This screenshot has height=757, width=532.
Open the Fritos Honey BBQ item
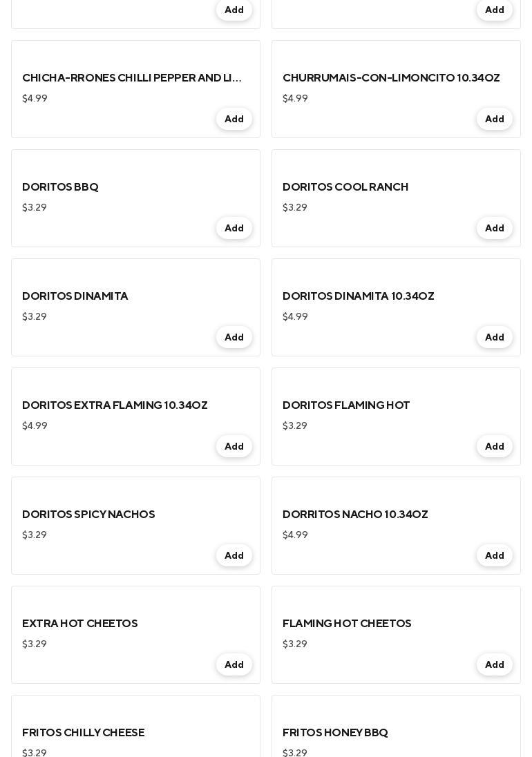pyautogui.click(x=335, y=732)
